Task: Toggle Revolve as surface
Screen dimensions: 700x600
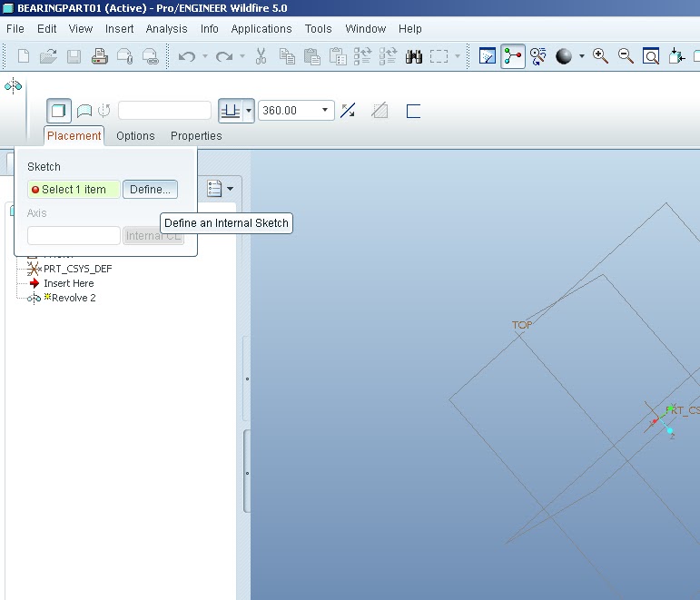Action: click(84, 111)
